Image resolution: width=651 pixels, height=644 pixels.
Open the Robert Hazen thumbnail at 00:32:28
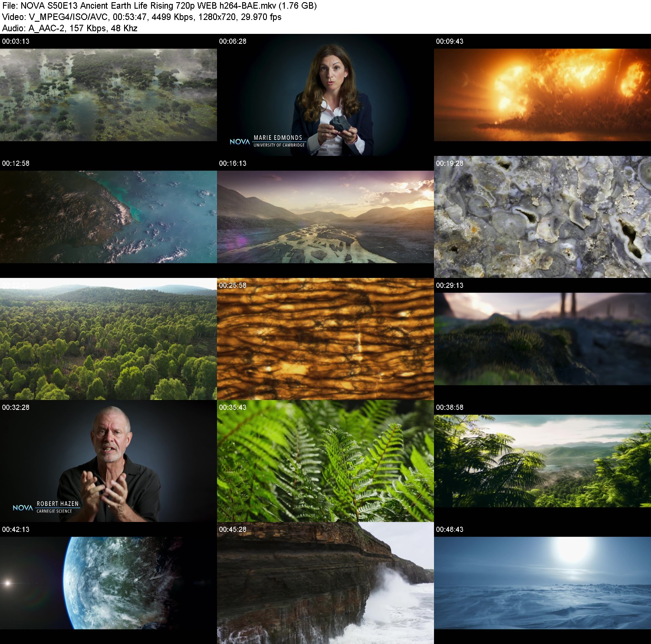108,461
